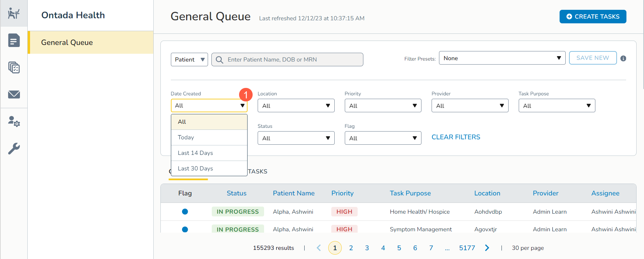Click the Create Tasks button
This screenshot has height=259, width=644.
point(593,17)
